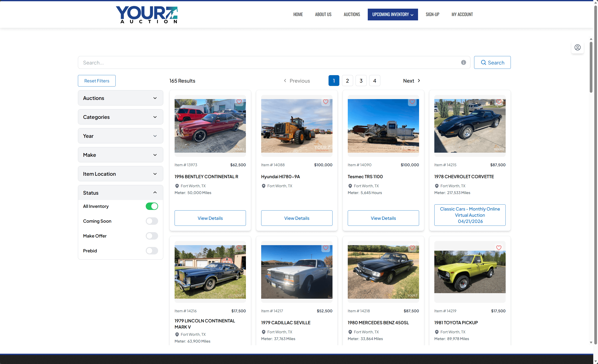Favorite the 1981 Toyota Pickup heart icon

tap(499, 248)
